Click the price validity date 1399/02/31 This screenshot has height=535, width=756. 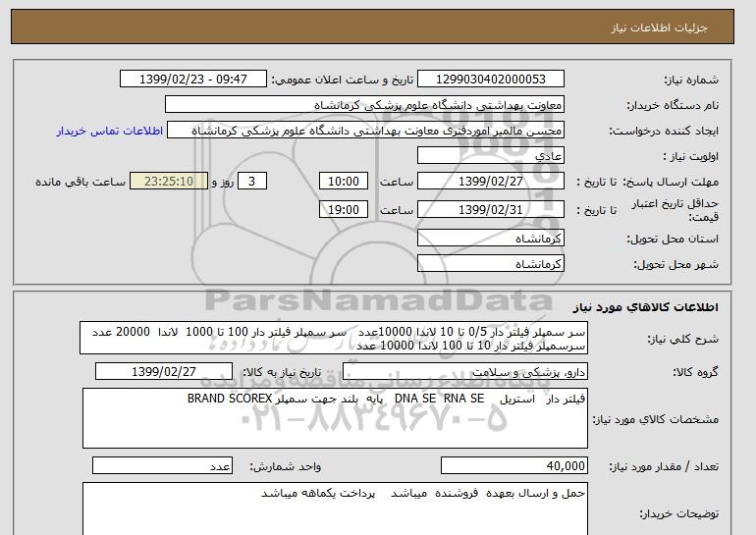(x=490, y=210)
